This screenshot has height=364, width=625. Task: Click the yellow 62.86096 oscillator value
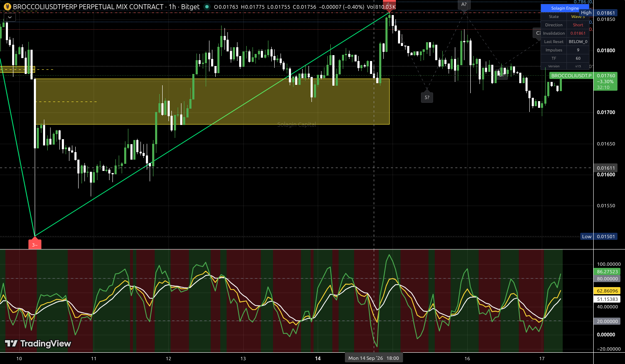pyautogui.click(x=607, y=291)
